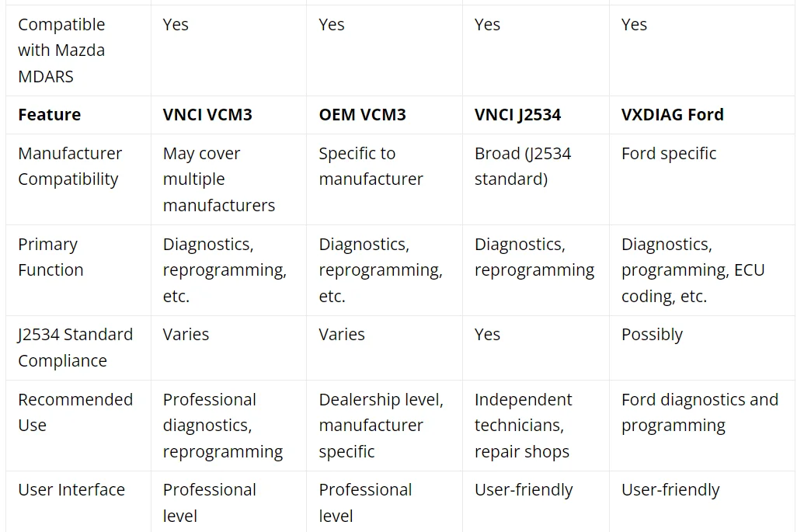Click 'Dealership level, manufacturer specific' cell
Image resolution: width=804 pixels, height=532 pixels.
pyautogui.click(x=381, y=426)
